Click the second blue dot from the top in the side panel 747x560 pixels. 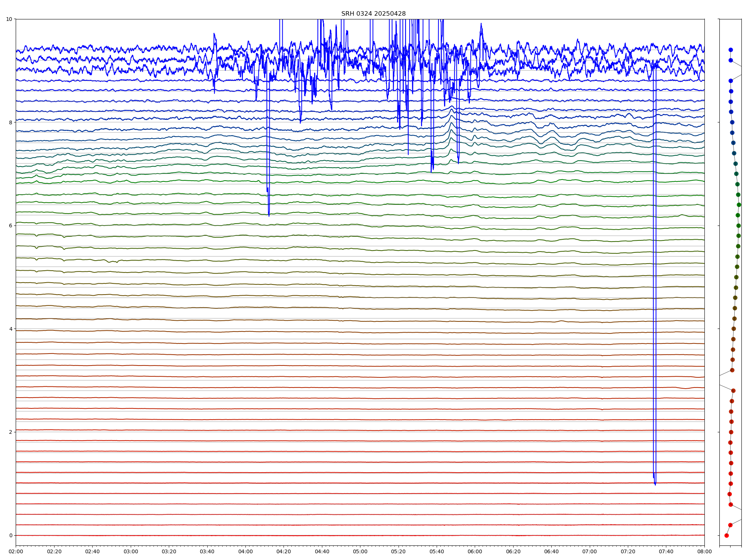731,60
